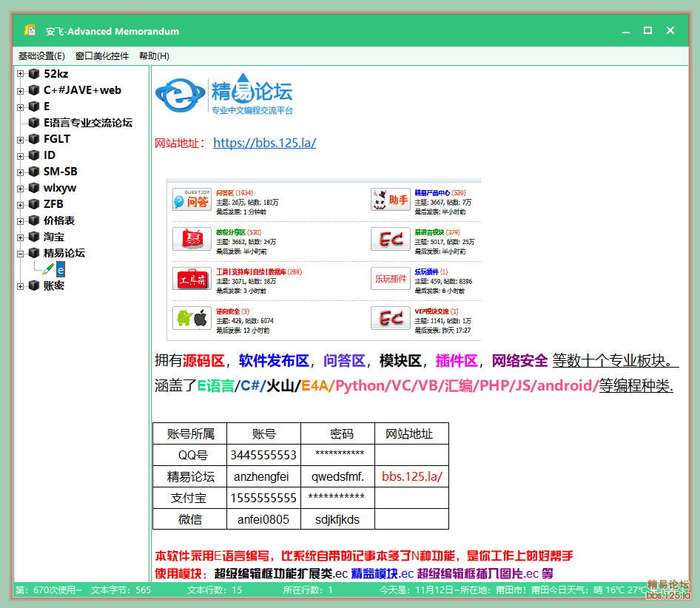Select the pencil note icon under 精易论坛
700x608 pixels.
[x=49, y=269]
